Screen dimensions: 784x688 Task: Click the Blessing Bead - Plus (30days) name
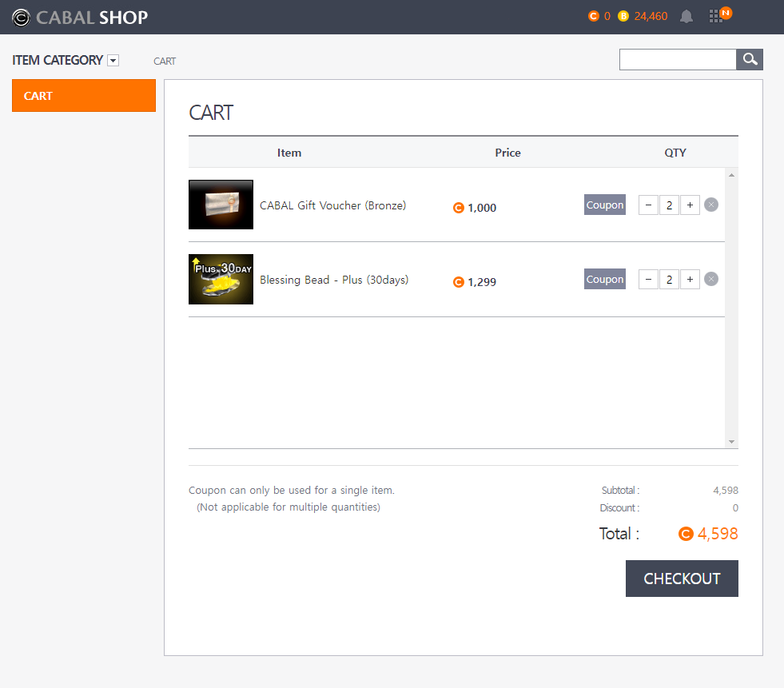click(334, 280)
